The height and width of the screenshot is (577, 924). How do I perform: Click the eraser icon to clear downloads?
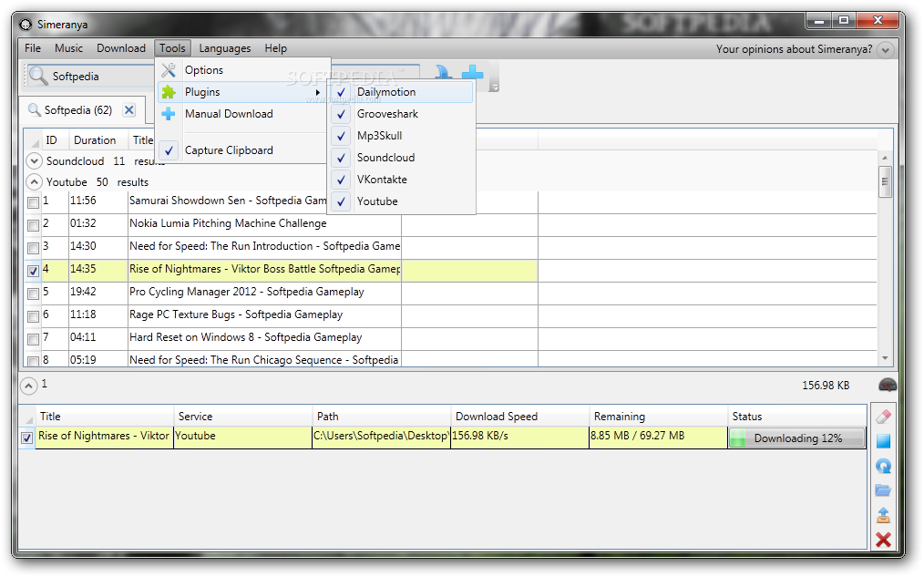pos(883,417)
